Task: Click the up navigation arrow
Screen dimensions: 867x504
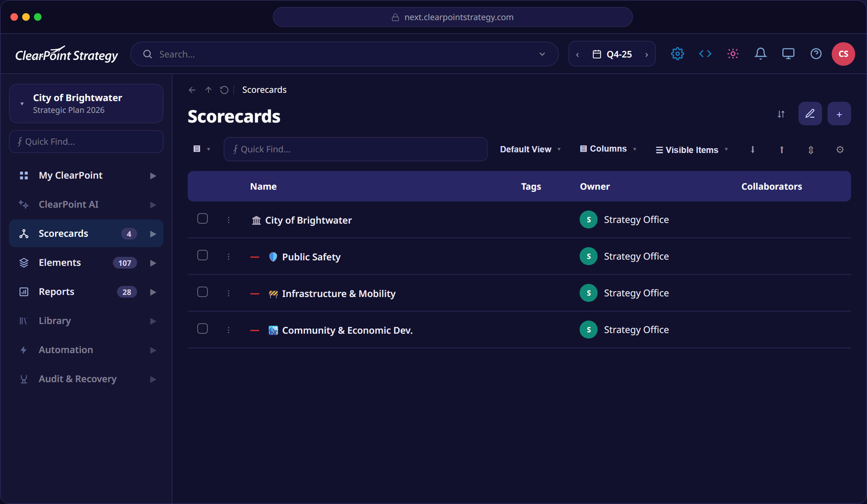Action: click(x=208, y=90)
